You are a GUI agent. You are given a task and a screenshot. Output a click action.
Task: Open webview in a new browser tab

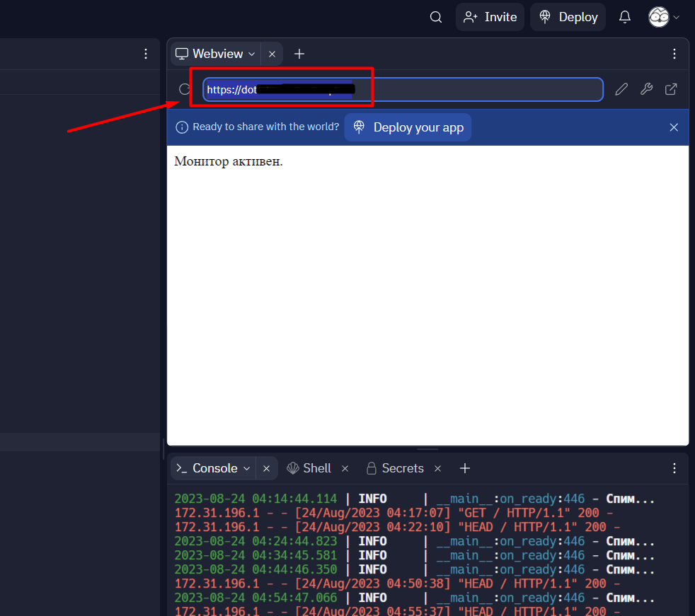pos(670,88)
